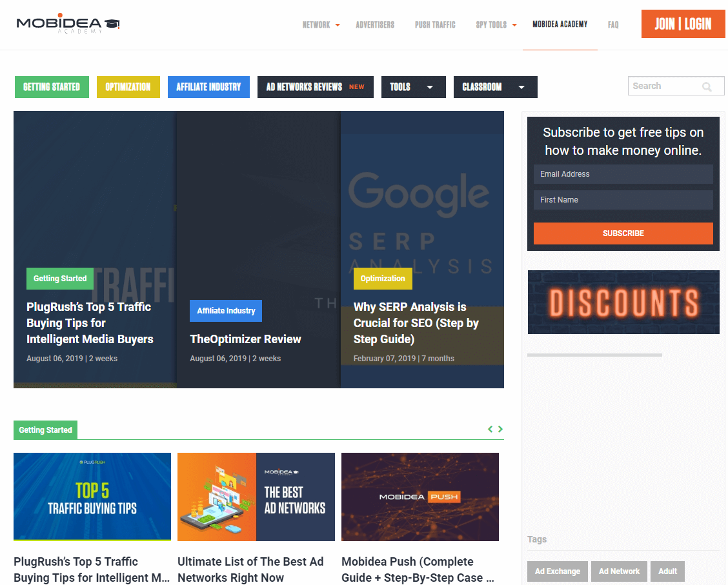Click the Mobidea Academy logo
728x585 pixels.
[68, 24]
